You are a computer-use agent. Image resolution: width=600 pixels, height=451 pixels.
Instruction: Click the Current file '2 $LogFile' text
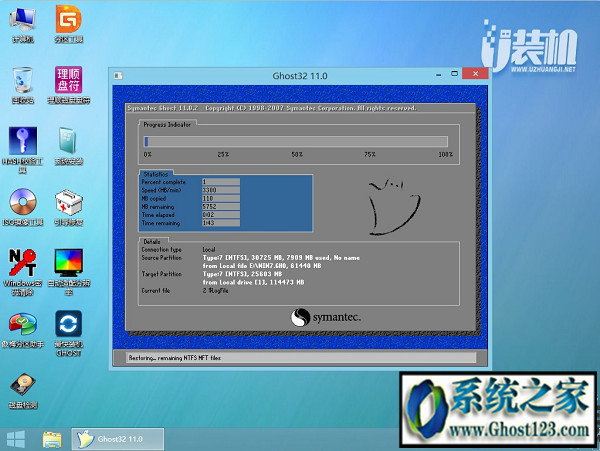pyautogui.click(x=215, y=291)
